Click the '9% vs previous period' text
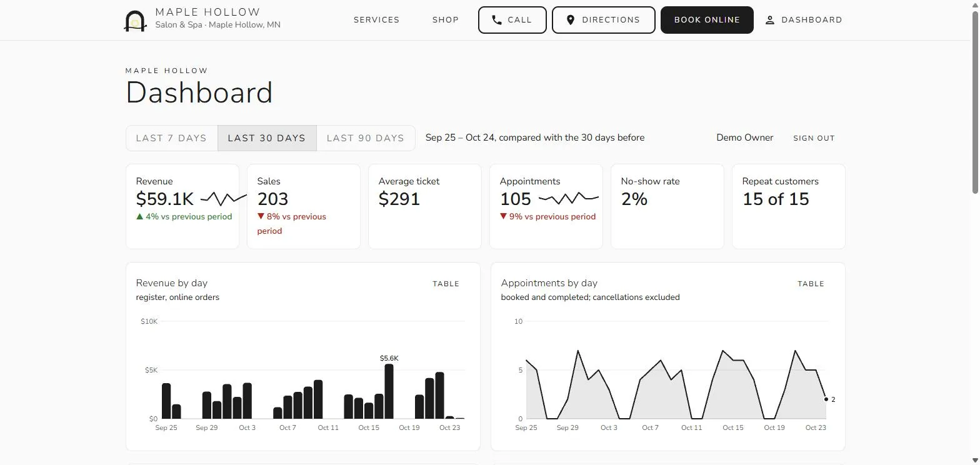 click(x=552, y=216)
